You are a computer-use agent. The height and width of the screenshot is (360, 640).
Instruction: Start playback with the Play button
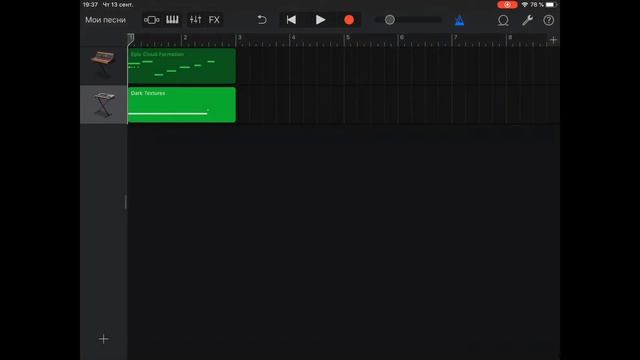coord(320,20)
